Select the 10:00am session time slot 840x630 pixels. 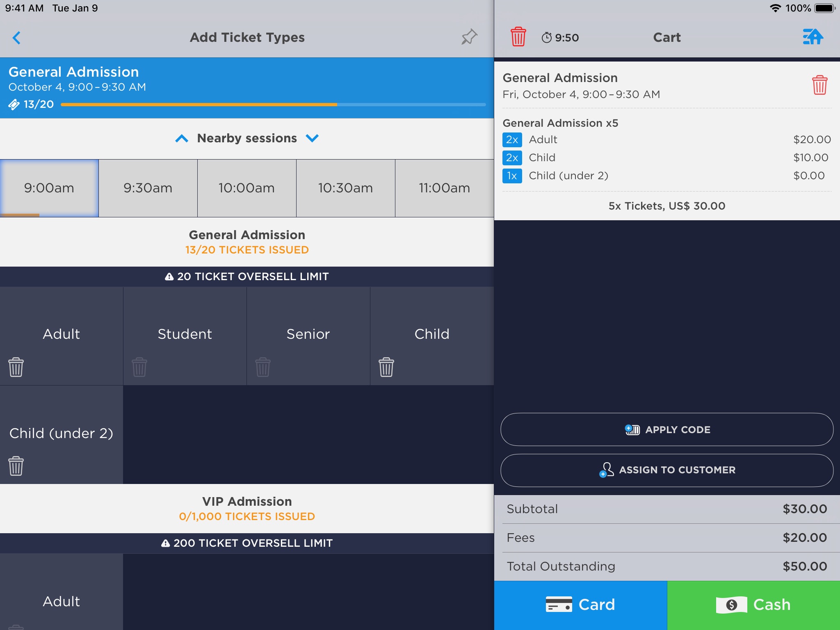click(246, 188)
